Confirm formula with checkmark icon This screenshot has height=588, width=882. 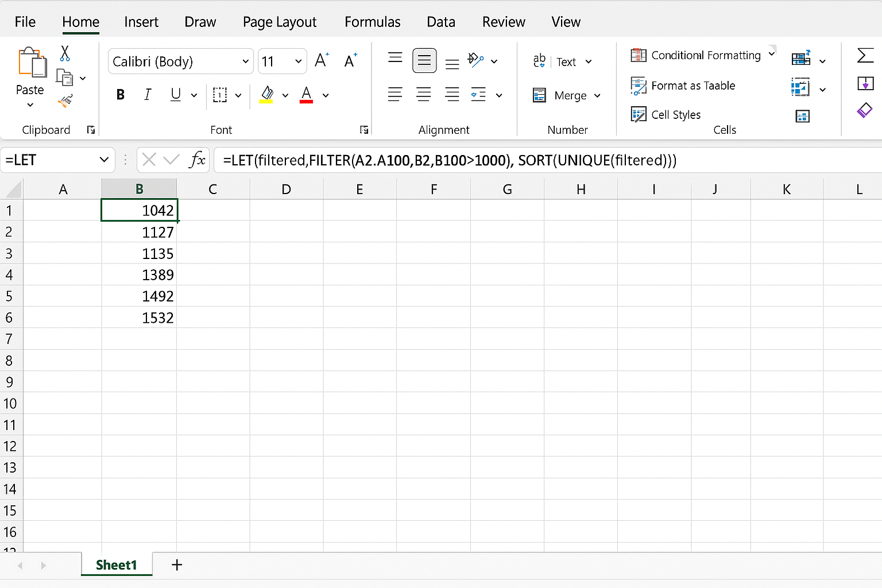[x=171, y=160]
